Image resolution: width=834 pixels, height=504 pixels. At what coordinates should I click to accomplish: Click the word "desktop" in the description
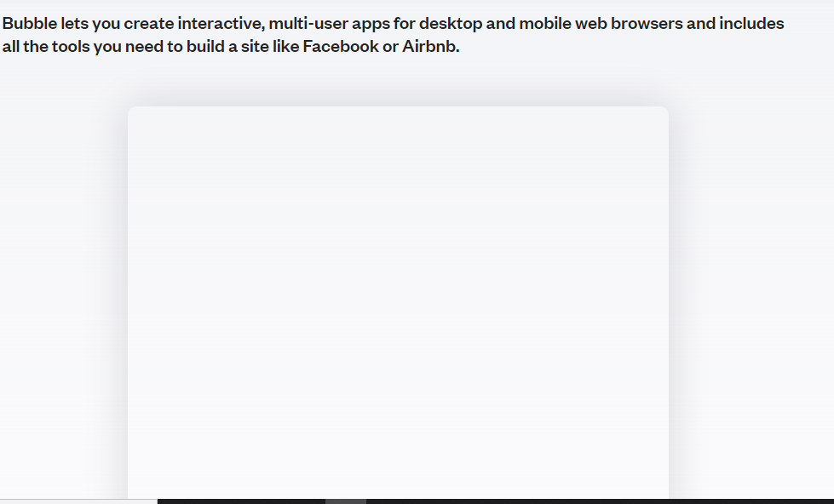[x=451, y=25]
